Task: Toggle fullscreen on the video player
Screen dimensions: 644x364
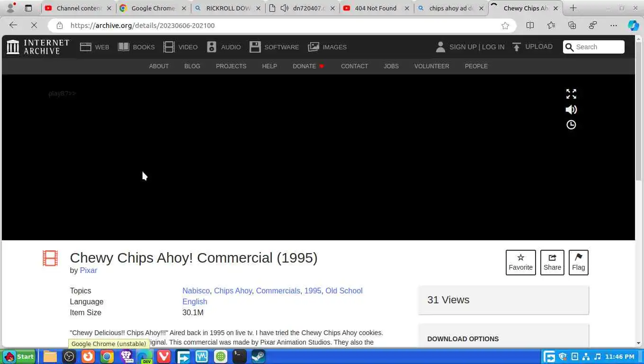Action: point(571,94)
